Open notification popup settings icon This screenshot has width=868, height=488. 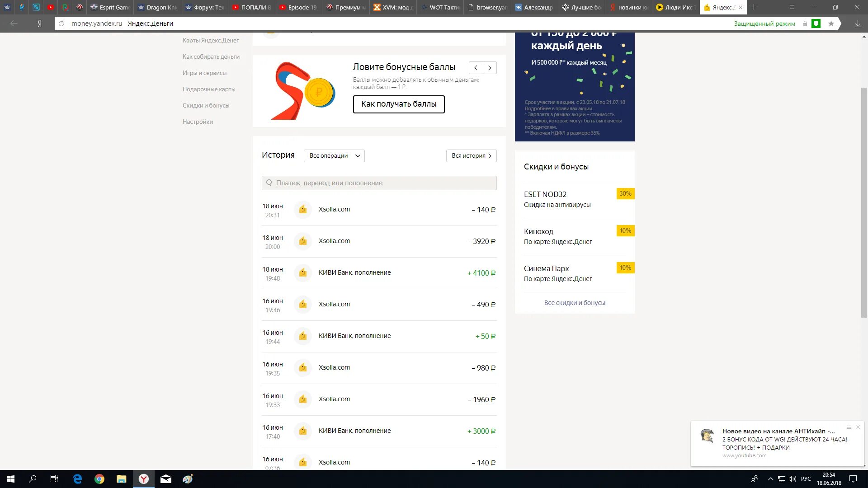(x=849, y=427)
